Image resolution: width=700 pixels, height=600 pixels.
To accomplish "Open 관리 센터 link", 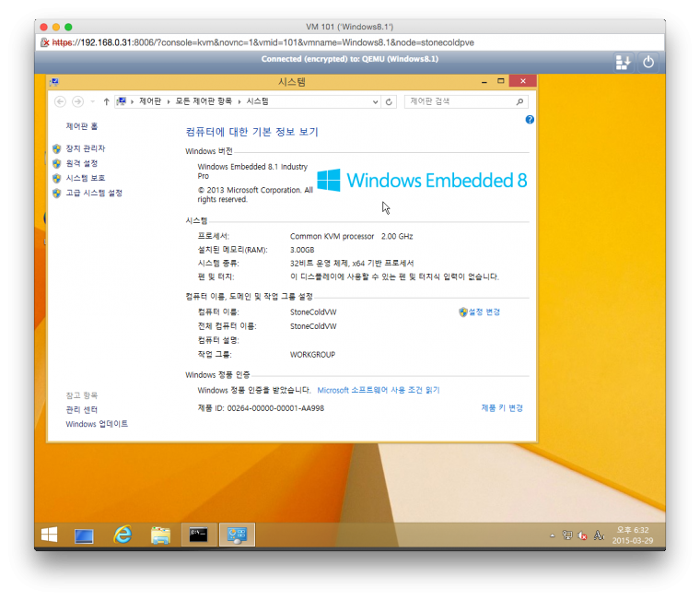I will click(x=82, y=409).
